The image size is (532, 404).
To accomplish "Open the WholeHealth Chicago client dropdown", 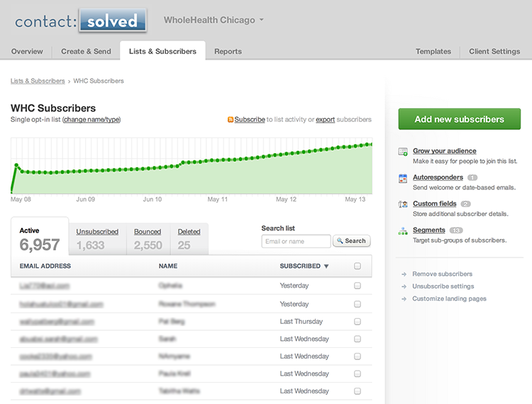I will (x=214, y=20).
